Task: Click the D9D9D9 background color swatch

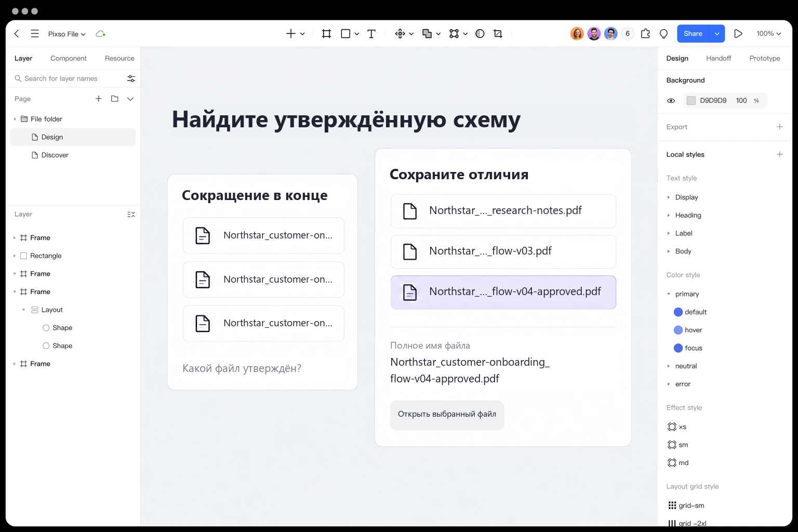Action: (691, 101)
